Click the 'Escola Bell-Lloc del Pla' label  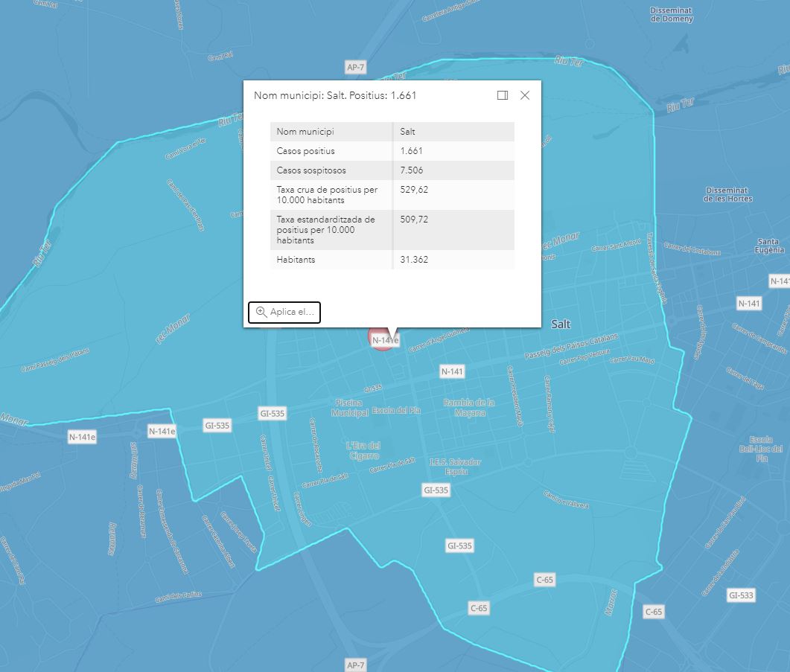click(761, 449)
